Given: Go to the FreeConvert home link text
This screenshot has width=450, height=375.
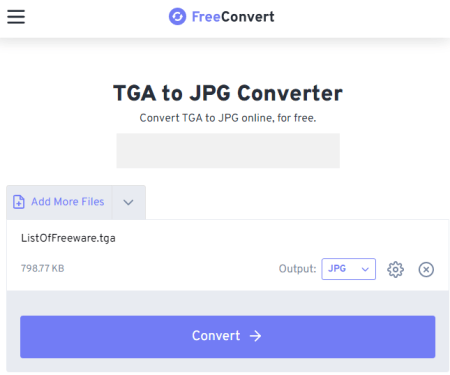Looking at the screenshot, I should (x=233, y=17).
